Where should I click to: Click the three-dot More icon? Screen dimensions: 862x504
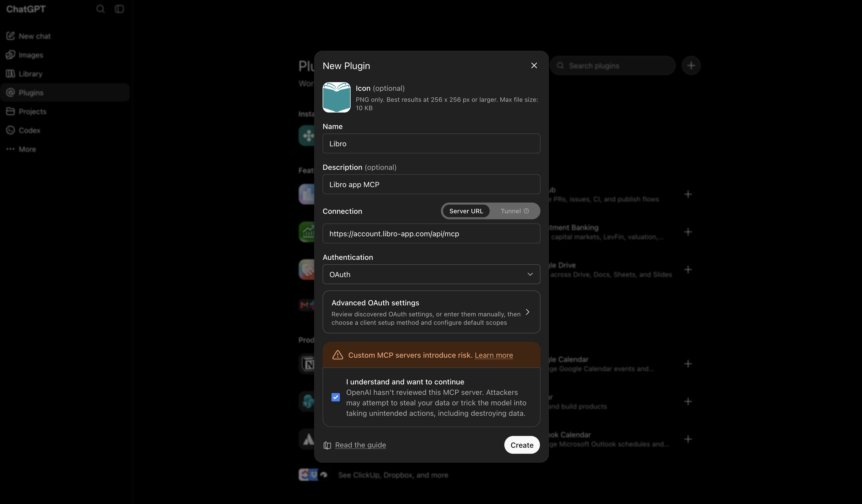coord(10,149)
